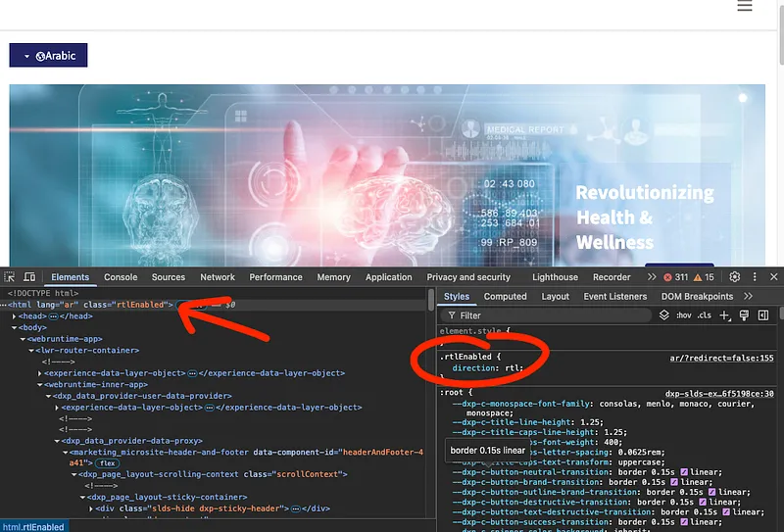Close the DevTools panel
784x532 pixels.
(774, 276)
